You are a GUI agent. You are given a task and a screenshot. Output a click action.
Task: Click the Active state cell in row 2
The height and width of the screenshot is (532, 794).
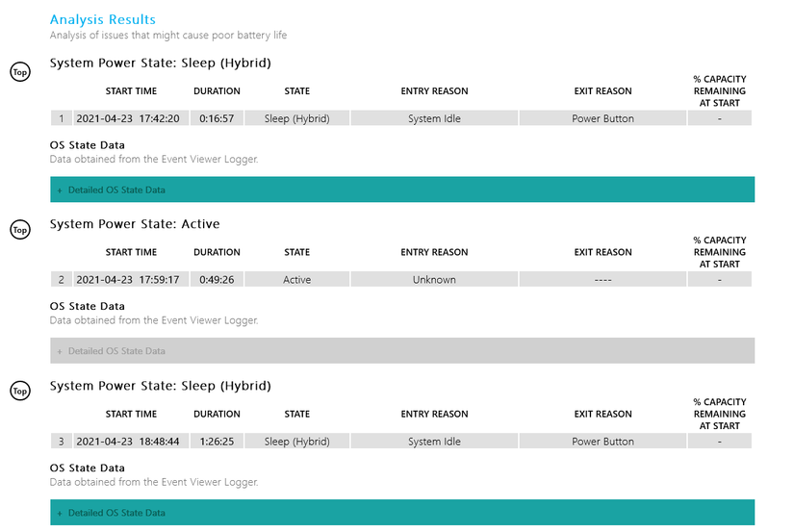tap(296, 279)
